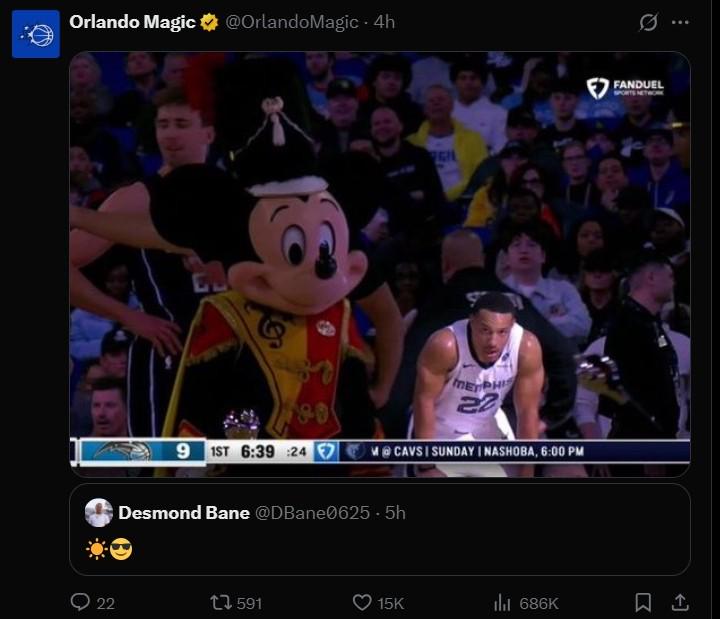Open the quoted post's 5h timestamp
720x619 pixels.
tap(395, 512)
